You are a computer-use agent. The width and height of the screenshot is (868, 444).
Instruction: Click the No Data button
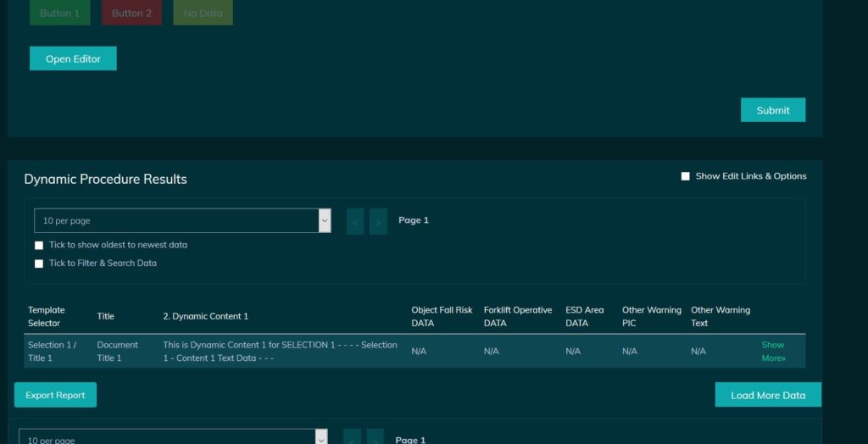pyautogui.click(x=203, y=13)
